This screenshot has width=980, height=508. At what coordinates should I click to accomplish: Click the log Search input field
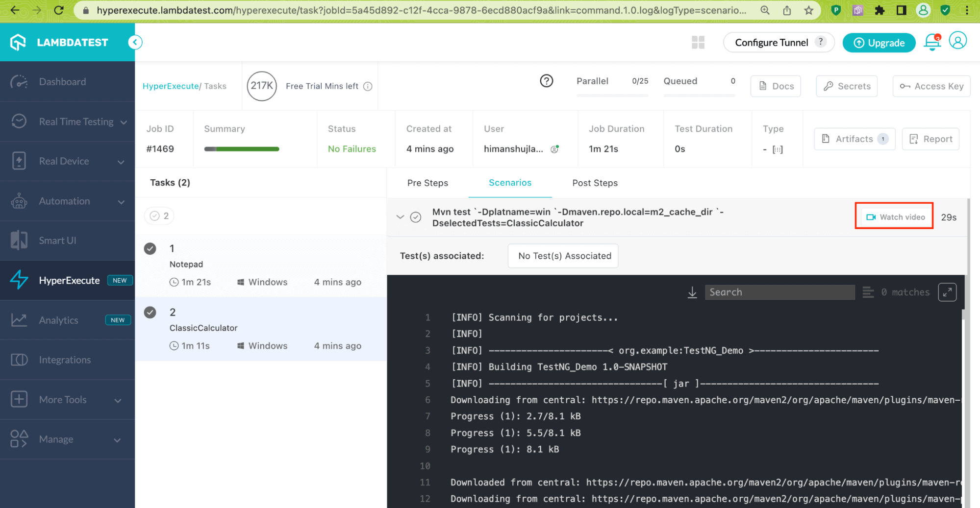click(x=779, y=292)
